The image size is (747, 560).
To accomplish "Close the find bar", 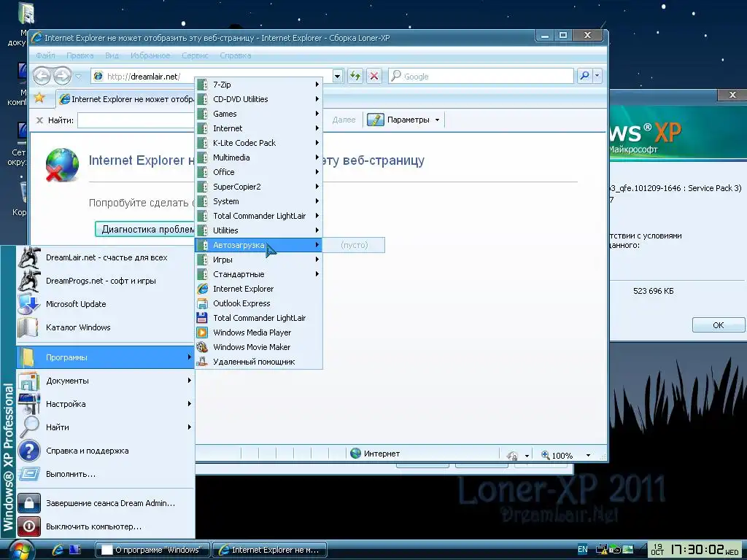I will 39,120.
